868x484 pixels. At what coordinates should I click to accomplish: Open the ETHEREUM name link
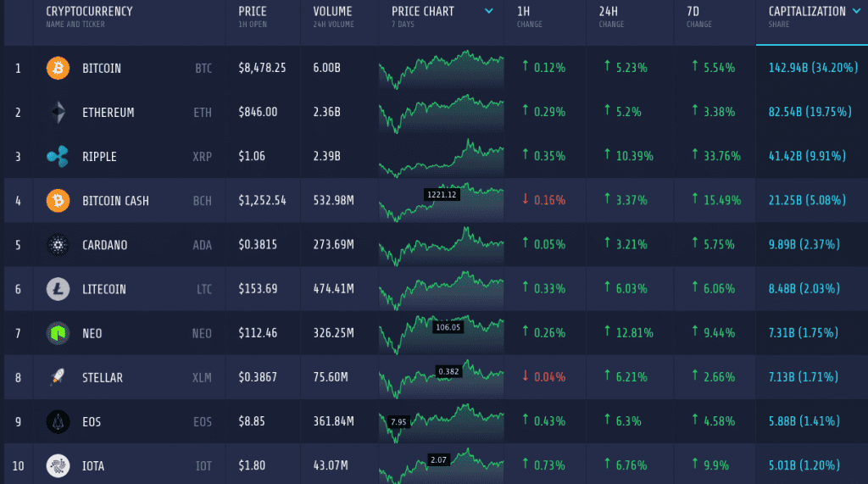tap(108, 113)
